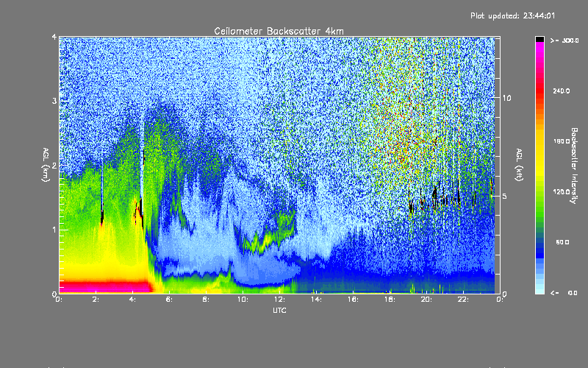Click the "2:" UTC tick label

coord(96,300)
